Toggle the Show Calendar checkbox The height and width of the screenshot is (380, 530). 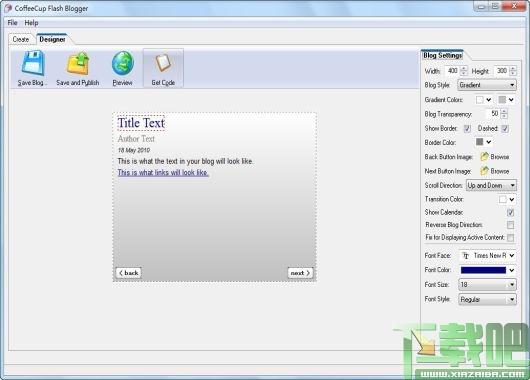pos(510,212)
